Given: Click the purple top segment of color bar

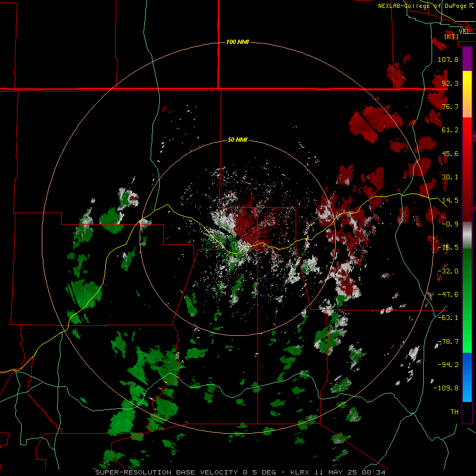Looking at the screenshot, I should pyautogui.click(x=467, y=59).
